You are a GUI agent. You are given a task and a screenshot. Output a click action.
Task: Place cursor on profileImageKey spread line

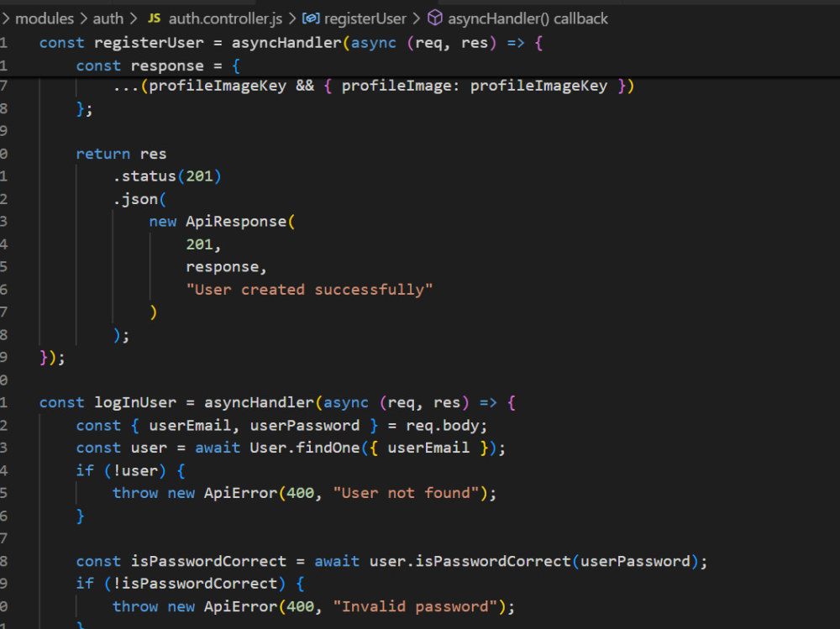(374, 86)
